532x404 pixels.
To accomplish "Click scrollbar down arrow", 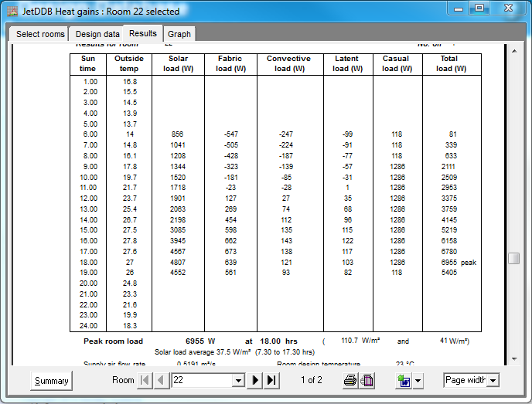I will coord(514,359).
